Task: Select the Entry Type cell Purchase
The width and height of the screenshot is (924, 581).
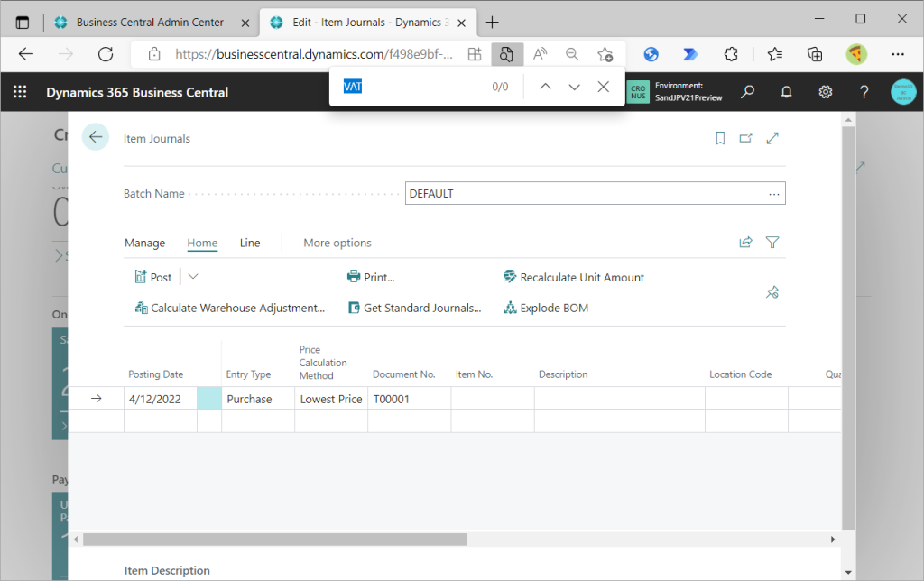Action: (x=258, y=399)
